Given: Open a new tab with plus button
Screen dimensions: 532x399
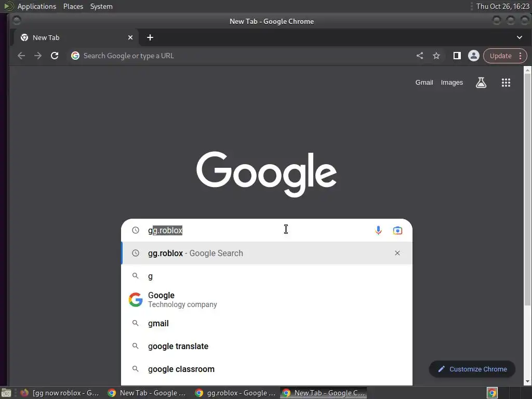Looking at the screenshot, I should point(150,37).
